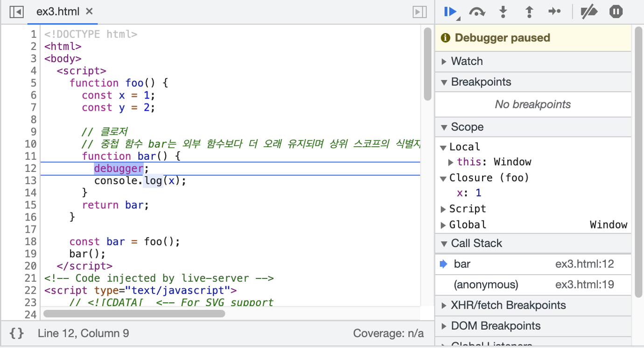Expand the this: Window entry
This screenshot has width=644, height=348.
pos(451,162)
